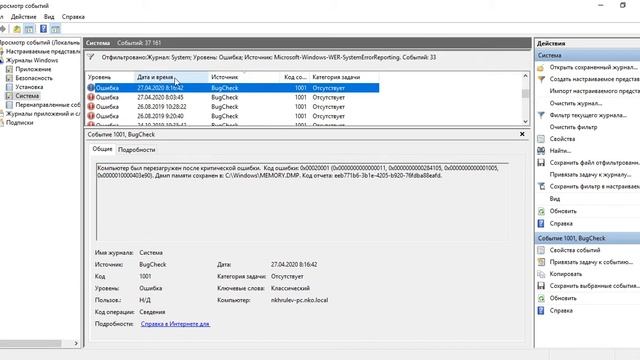Click left tree scroll right arrow
The image size is (640, 360).
click(76, 344)
